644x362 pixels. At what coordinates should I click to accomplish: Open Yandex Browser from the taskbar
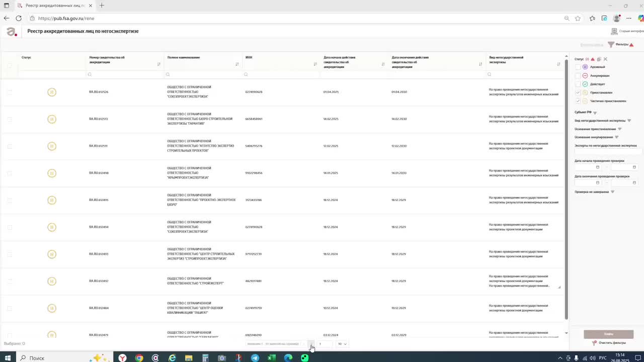[122, 358]
